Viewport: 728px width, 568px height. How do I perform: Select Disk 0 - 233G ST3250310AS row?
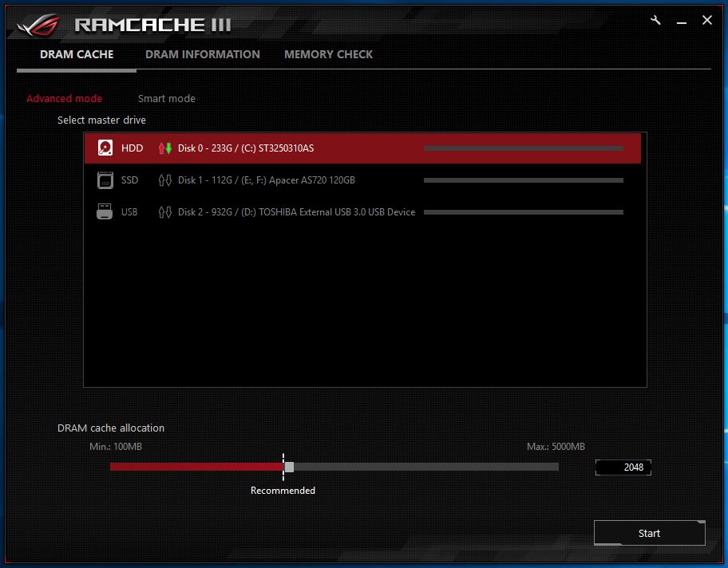click(x=362, y=148)
